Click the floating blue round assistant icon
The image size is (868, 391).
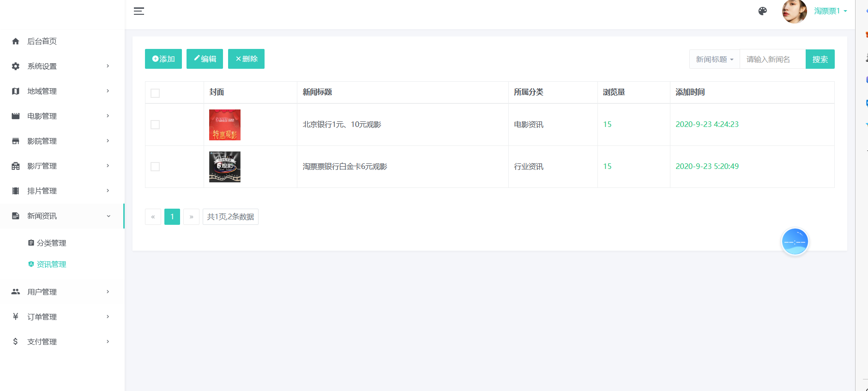pos(795,241)
